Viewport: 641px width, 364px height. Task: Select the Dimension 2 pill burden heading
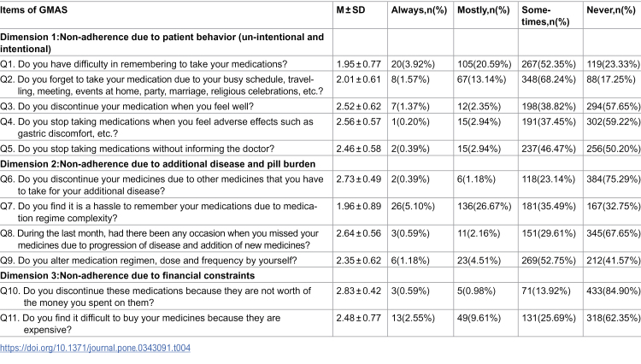158,164
